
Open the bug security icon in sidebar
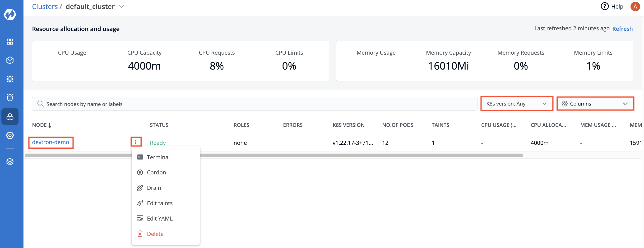coord(10,97)
